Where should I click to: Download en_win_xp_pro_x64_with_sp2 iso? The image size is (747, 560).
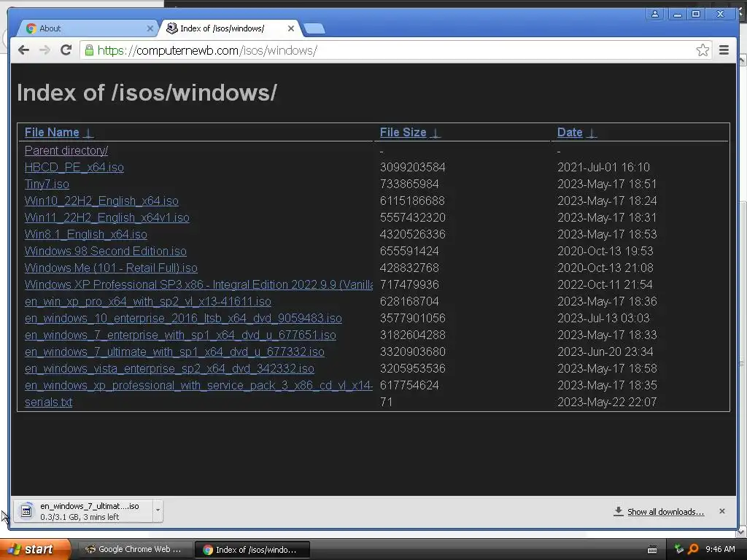click(x=147, y=301)
